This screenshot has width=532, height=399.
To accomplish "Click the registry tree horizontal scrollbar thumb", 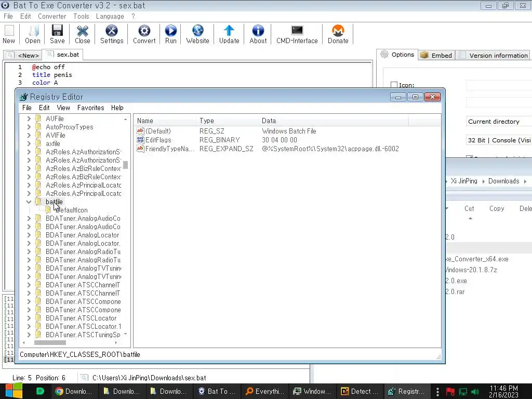I will (50, 343).
